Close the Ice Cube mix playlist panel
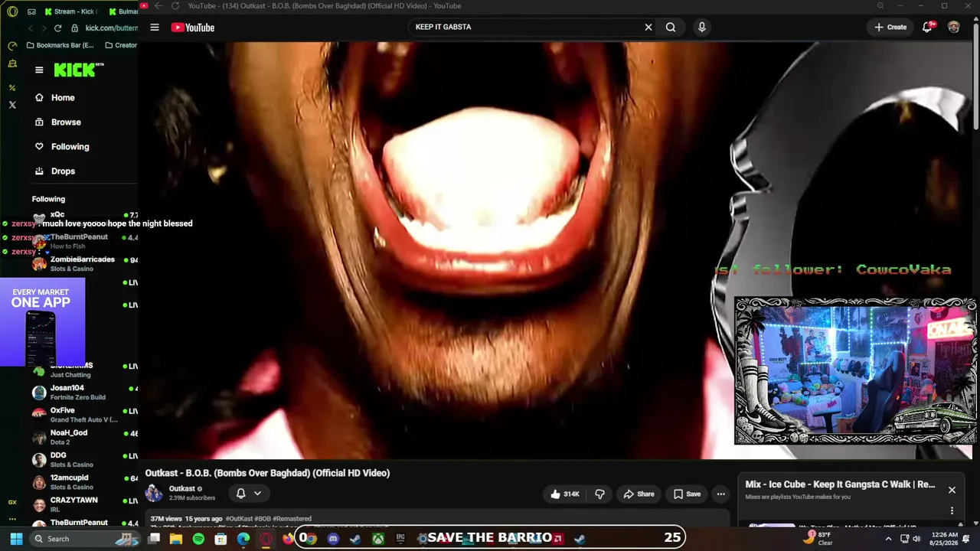Image resolution: width=980 pixels, height=551 pixels. pyautogui.click(x=952, y=490)
